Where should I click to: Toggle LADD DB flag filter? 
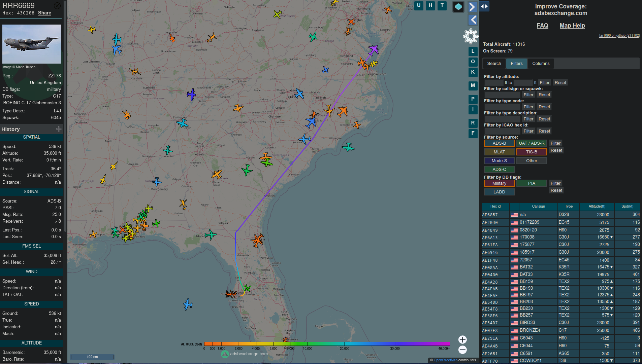point(499,192)
